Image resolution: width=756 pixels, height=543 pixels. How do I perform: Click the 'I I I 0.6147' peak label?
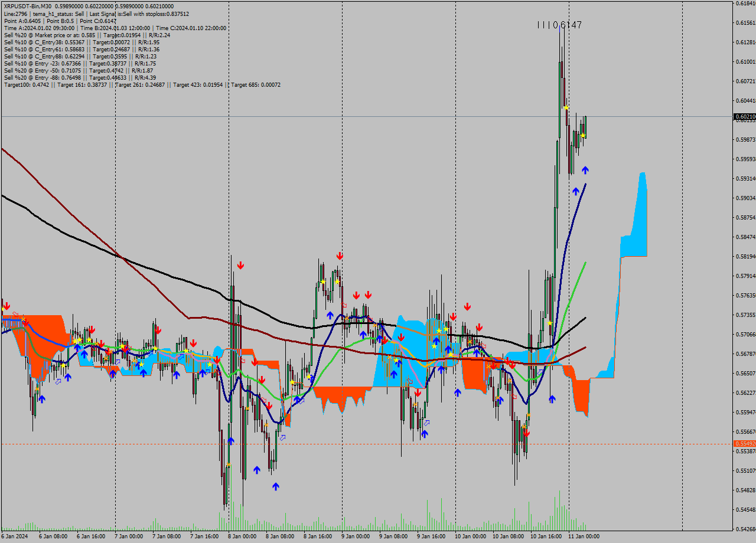[559, 25]
